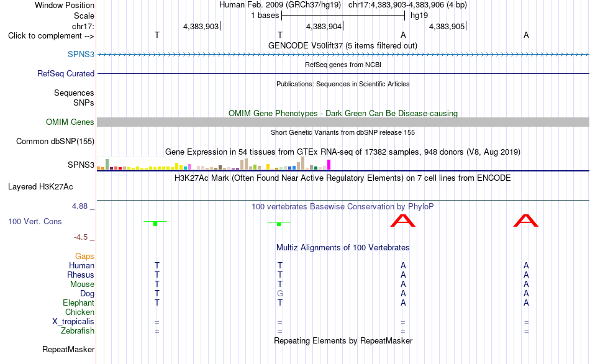Image resolution: width=590 pixels, height=364 pixels.
Task: Click the H3K27Ac Mark track title
Action: pos(343,178)
